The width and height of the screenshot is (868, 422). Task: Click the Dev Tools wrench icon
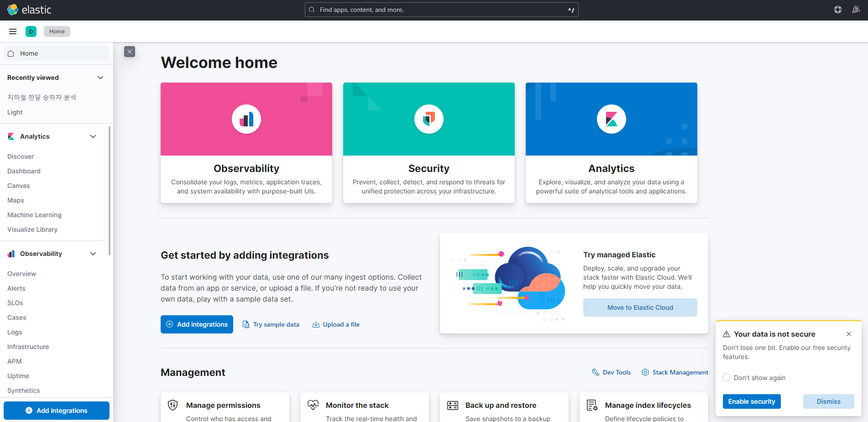pyautogui.click(x=595, y=372)
